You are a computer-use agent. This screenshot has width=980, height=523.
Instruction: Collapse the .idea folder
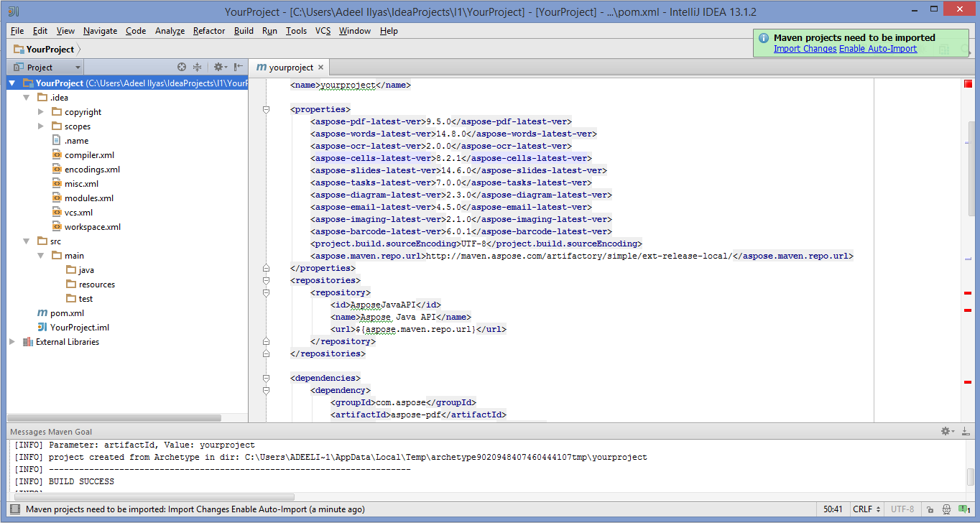click(27, 98)
